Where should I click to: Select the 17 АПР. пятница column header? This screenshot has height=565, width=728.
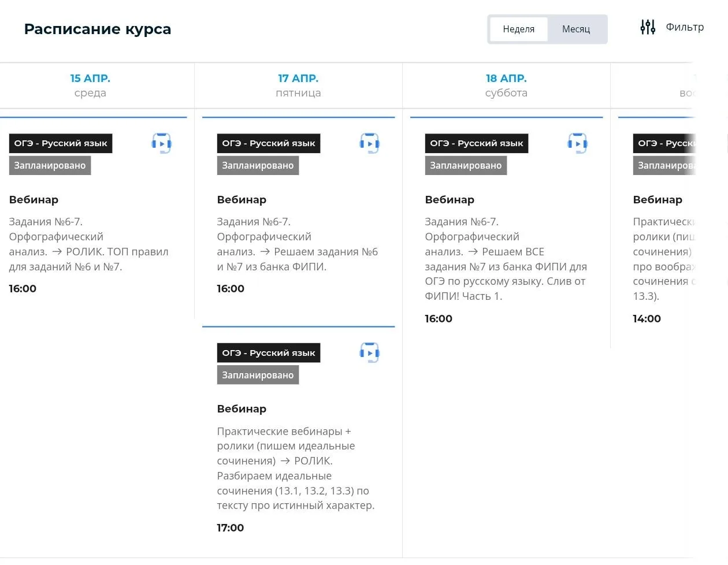tap(298, 86)
